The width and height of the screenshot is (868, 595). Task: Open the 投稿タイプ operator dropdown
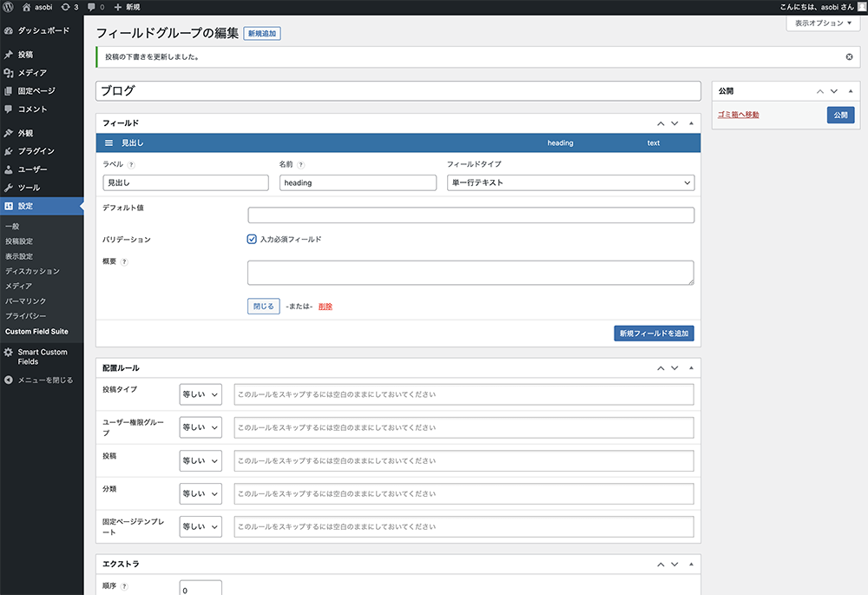[201, 394]
